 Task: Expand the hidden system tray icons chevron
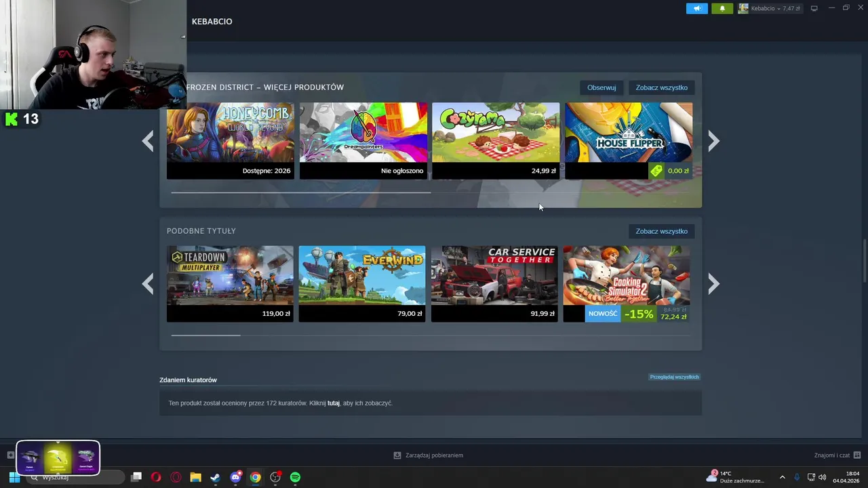[x=782, y=477]
